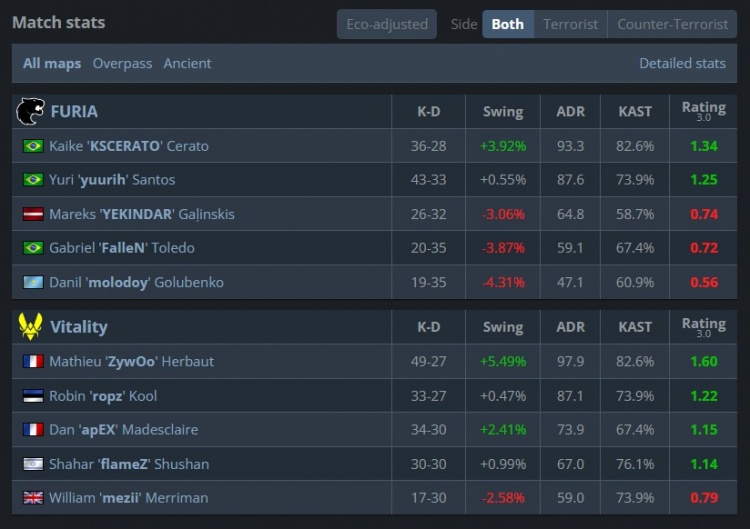Switch to the Ancient map tab
The image size is (750, 529).
187,63
